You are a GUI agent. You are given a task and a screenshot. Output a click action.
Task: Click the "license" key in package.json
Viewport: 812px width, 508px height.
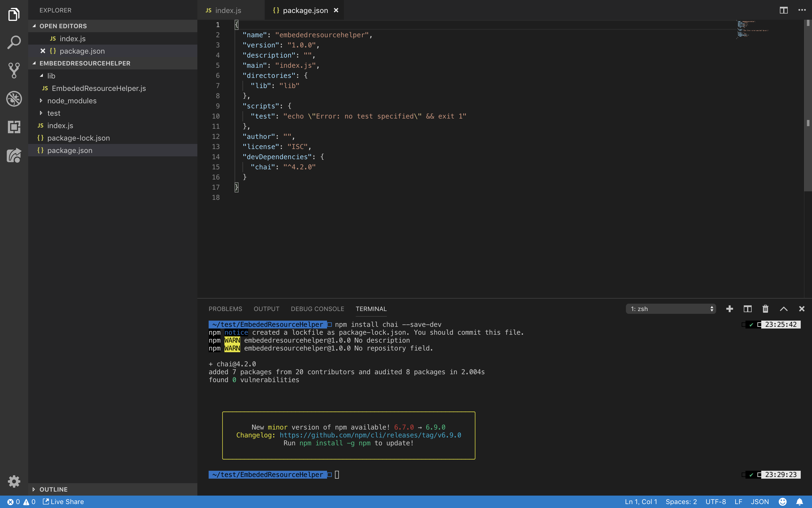[x=261, y=147]
